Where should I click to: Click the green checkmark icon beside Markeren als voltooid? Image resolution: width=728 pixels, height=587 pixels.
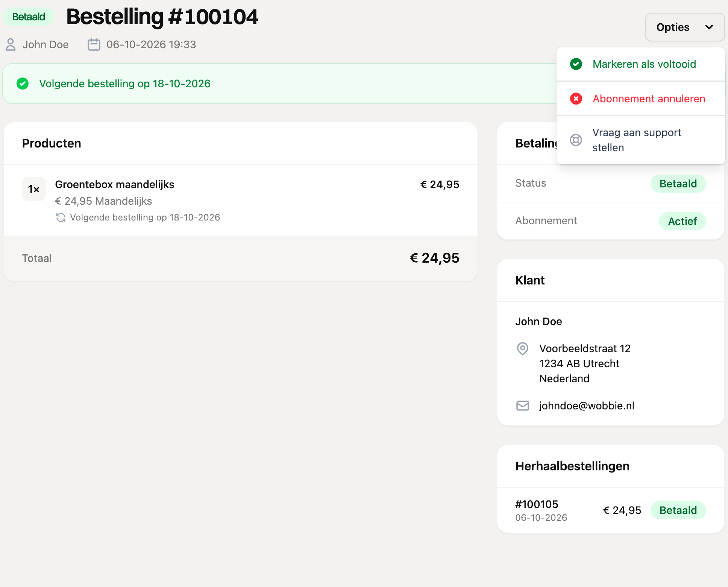click(x=576, y=64)
